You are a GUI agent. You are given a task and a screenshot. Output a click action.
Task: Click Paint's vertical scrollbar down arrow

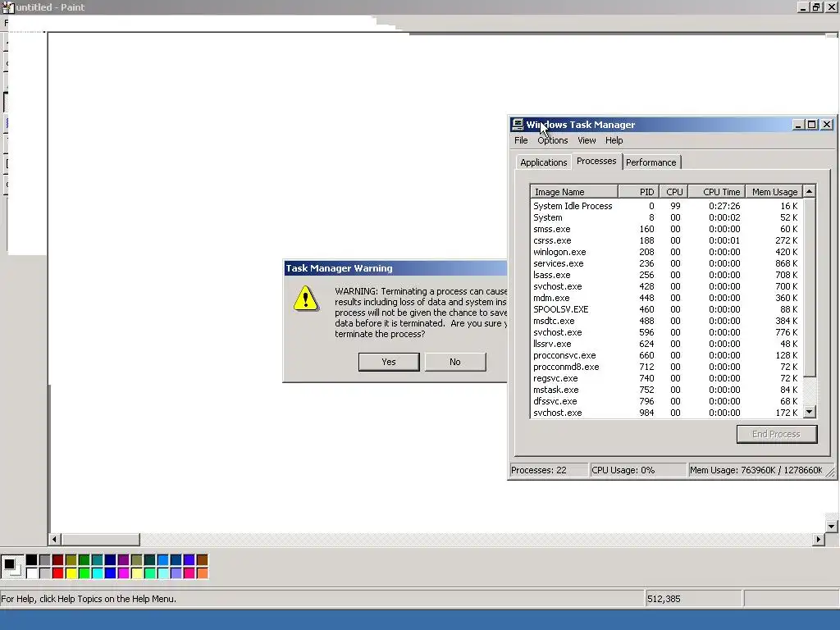pyautogui.click(x=832, y=526)
